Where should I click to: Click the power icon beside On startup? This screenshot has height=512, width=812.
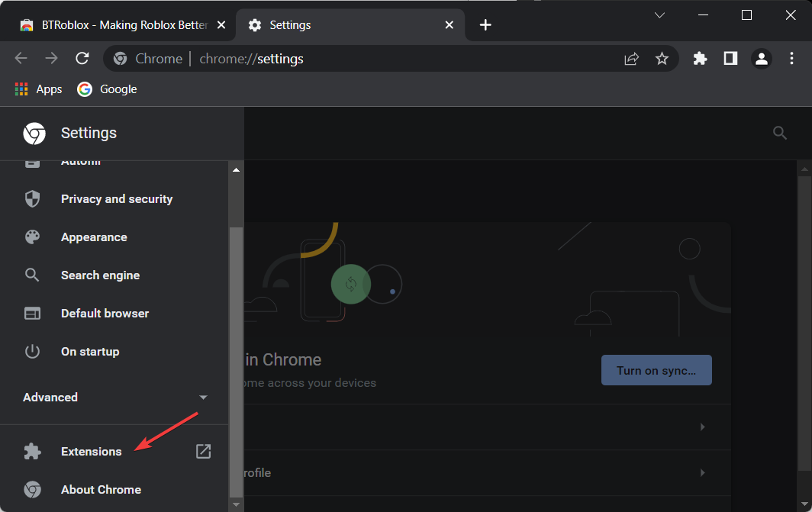click(32, 352)
